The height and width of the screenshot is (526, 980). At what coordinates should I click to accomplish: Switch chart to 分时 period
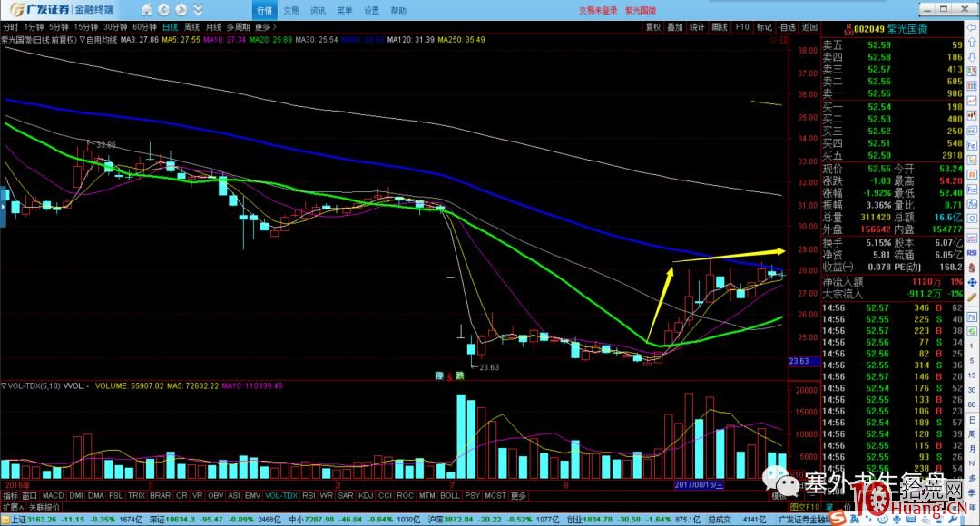[11, 27]
